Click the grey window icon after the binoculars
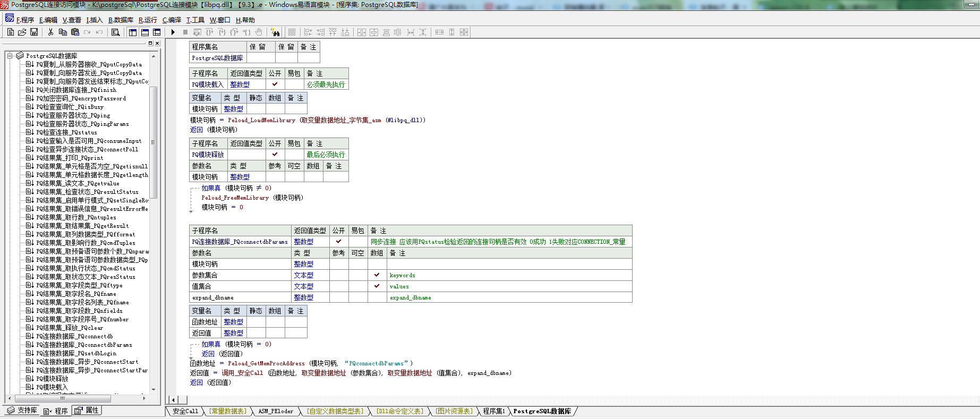This screenshot has height=419, width=980. click(292, 32)
